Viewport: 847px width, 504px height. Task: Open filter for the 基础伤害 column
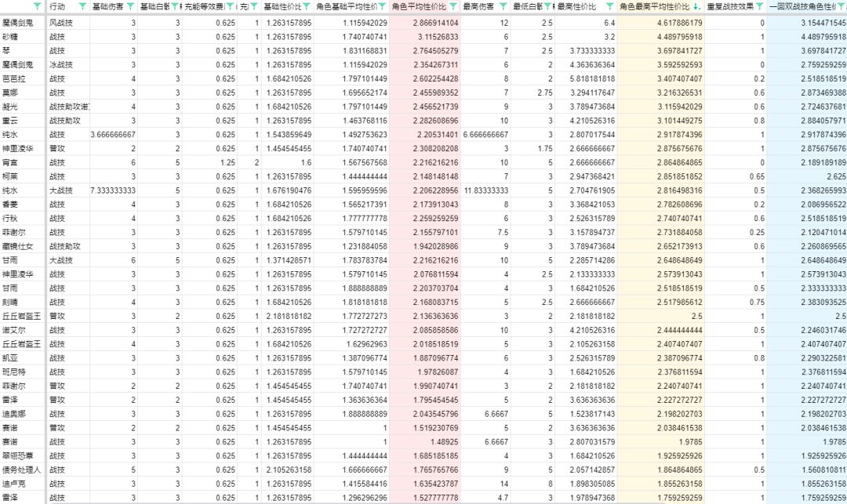click(x=131, y=6)
